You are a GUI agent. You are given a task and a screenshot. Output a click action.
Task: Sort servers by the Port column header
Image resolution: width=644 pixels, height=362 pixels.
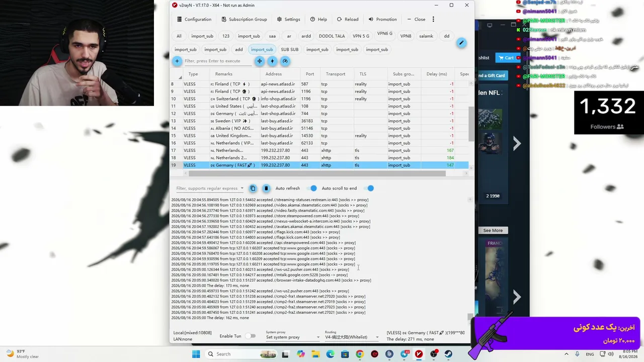tap(310, 74)
